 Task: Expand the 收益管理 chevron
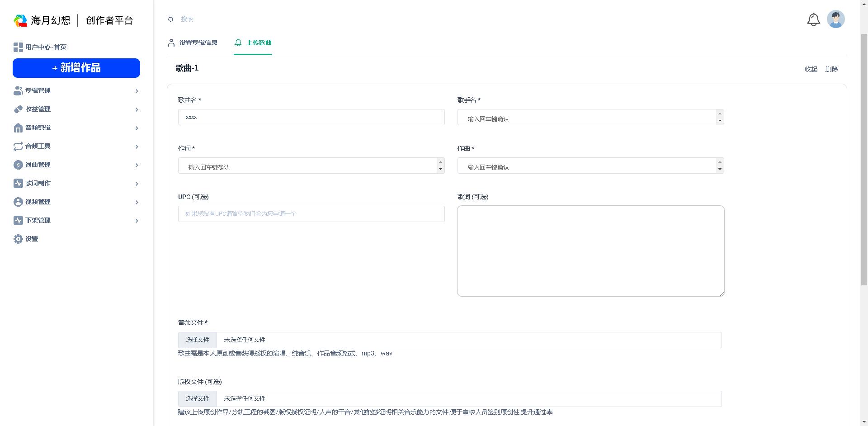click(x=137, y=110)
